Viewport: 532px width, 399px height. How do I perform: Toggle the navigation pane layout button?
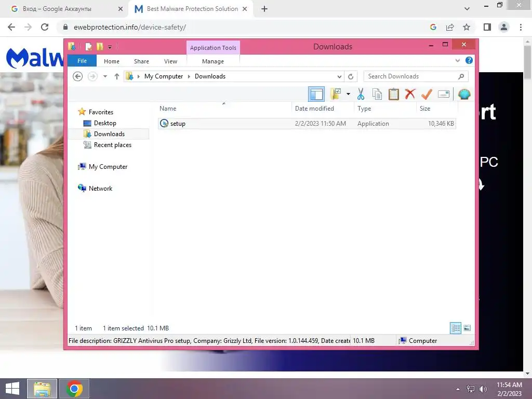tap(316, 94)
